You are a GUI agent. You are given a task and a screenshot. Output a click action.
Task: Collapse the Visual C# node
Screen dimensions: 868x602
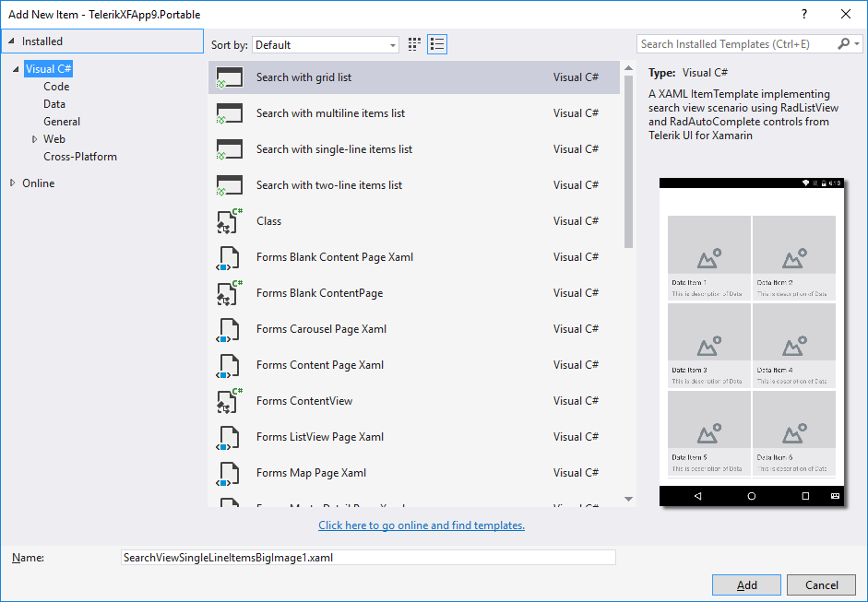pos(17,69)
